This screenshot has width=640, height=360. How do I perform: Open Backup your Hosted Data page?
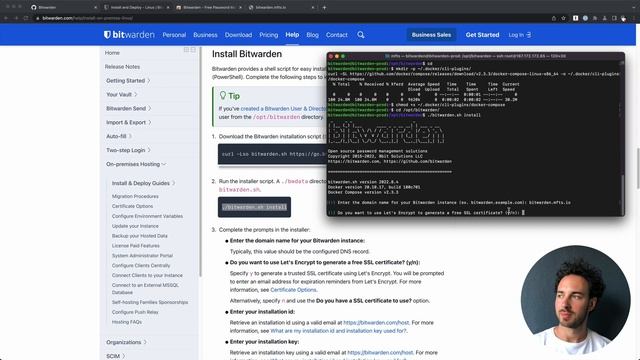(140, 236)
